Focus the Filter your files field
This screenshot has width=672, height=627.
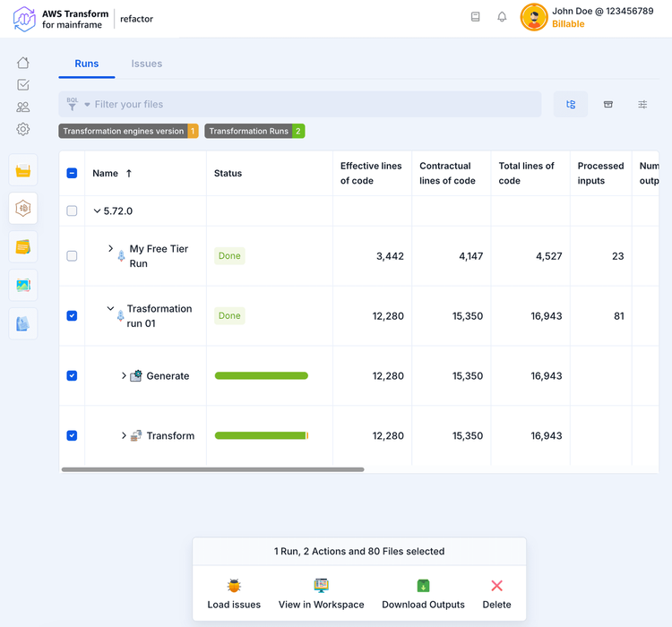[299, 104]
